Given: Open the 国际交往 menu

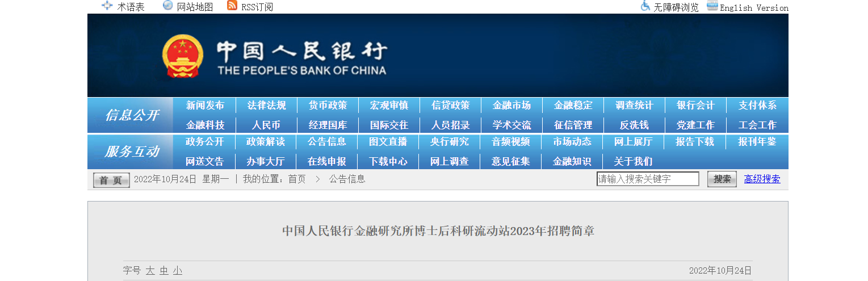Looking at the screenshot, I should 389,125.
